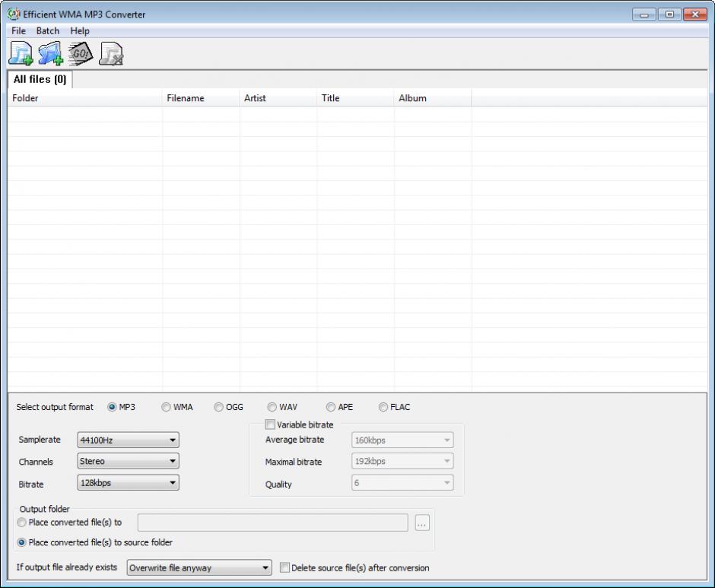The width and height of the screenshot is (715, 588).
Task: Open the Maximal bitrate 192kbps dropdown
Action: pyautogui.click(x=402, y=461)
